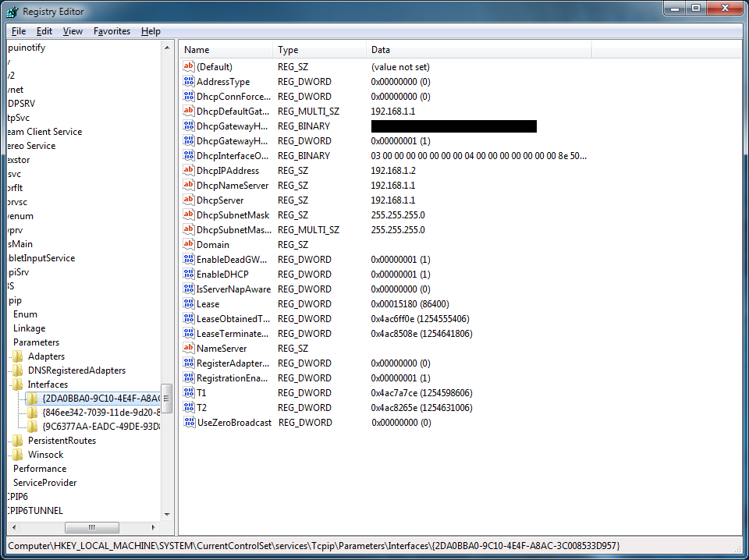This screenshot has width=749, height=560.
Task: Select the Parameters key in the tree
Action: point(37,342)
